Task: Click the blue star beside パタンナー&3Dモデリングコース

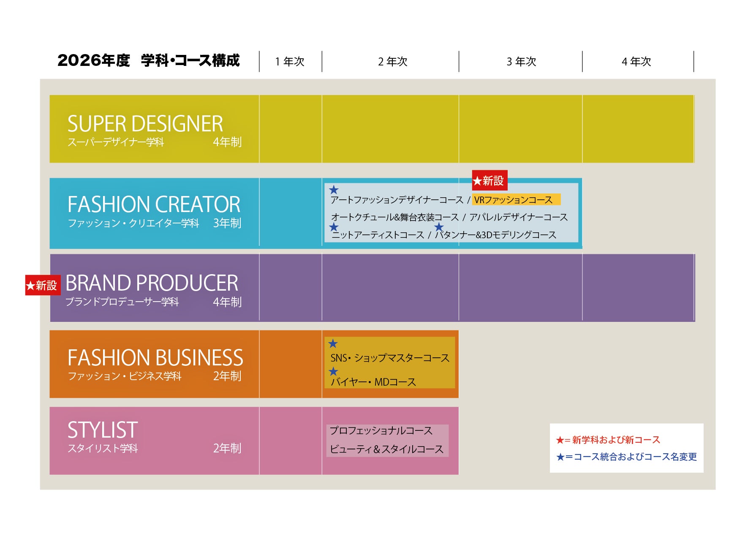Action: click(439, 227)
